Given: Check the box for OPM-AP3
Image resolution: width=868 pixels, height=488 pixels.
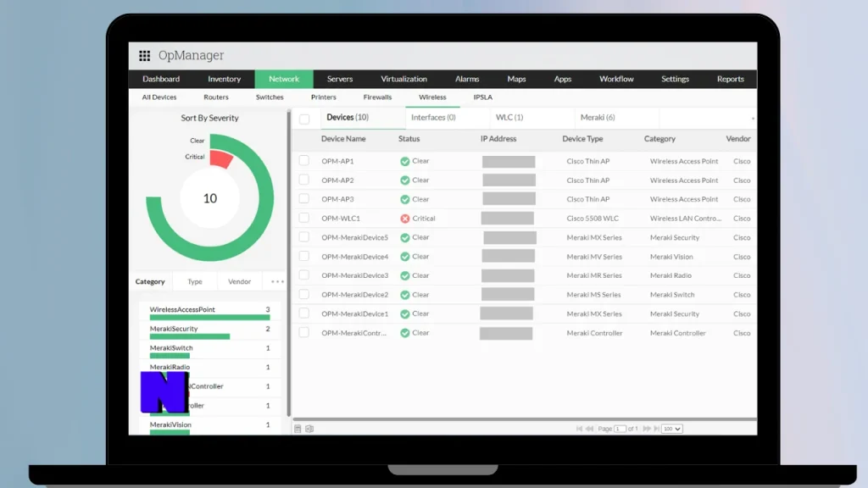Looking at the screenshot, I should click(x=304, y=198).
